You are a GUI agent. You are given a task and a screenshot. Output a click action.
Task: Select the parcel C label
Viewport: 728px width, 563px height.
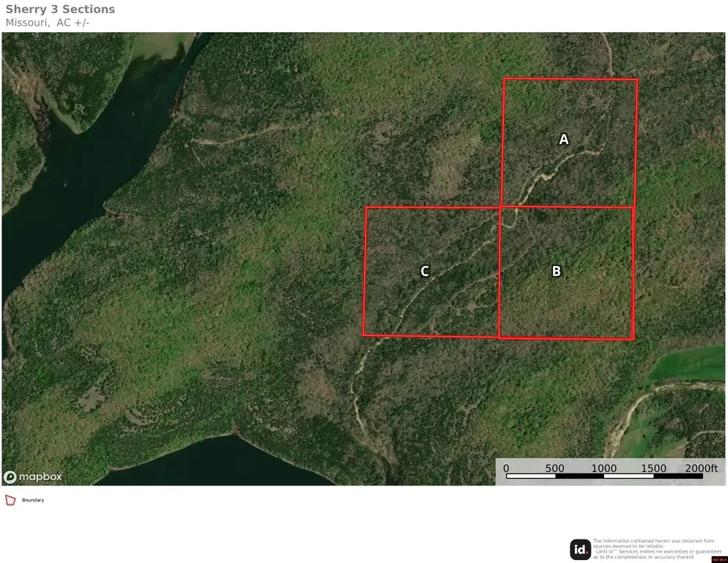point(424,271)
